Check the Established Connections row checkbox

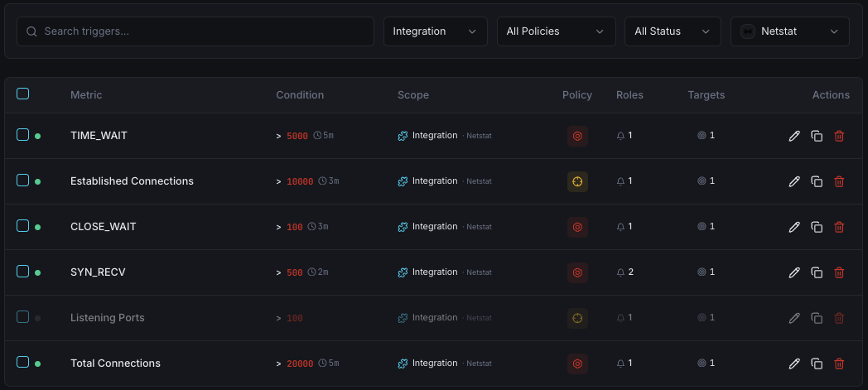point(22,180)
